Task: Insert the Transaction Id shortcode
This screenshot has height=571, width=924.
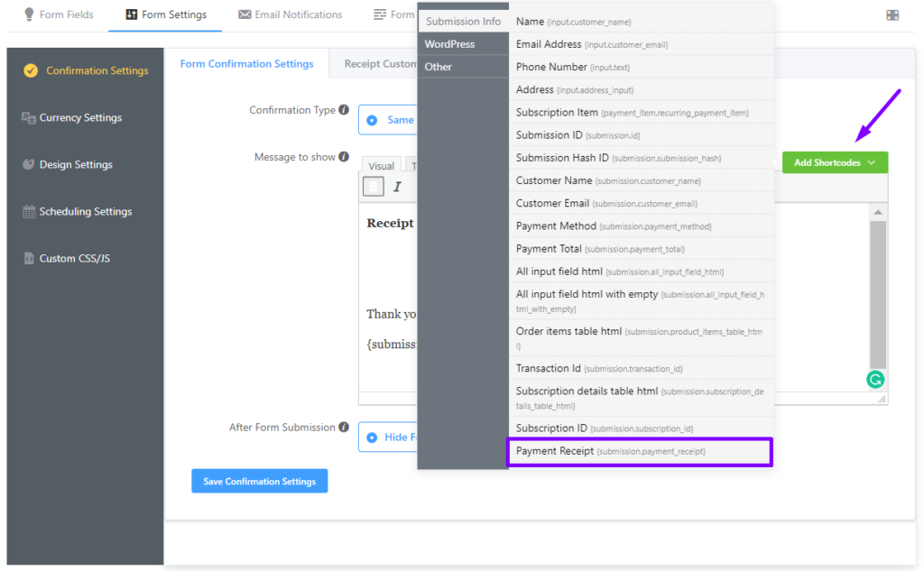Action: 642,368
